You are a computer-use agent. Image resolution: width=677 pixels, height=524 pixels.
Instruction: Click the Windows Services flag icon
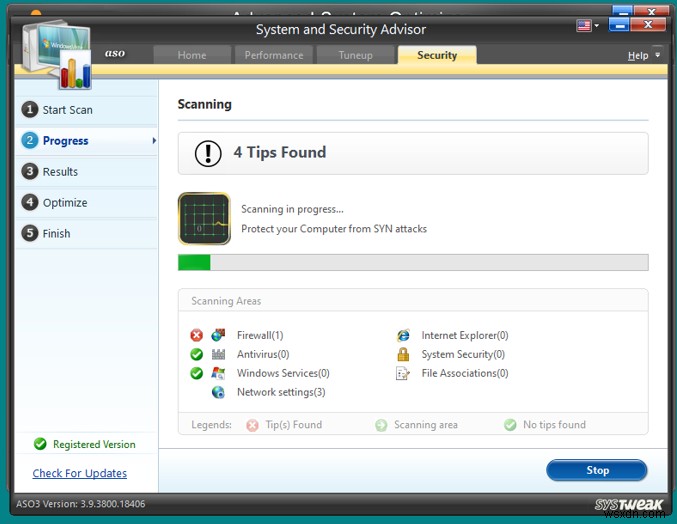point(218,373)
